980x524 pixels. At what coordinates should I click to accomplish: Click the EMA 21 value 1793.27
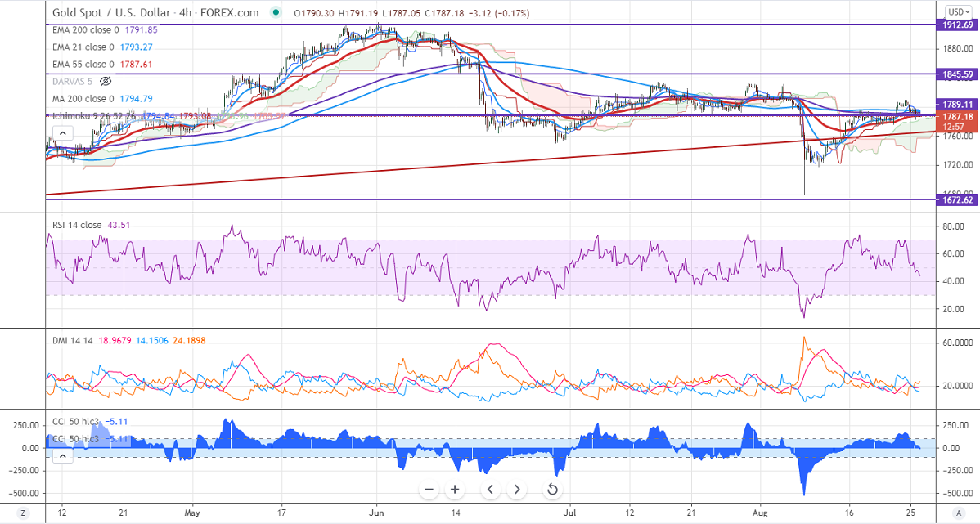pos(136,47)
